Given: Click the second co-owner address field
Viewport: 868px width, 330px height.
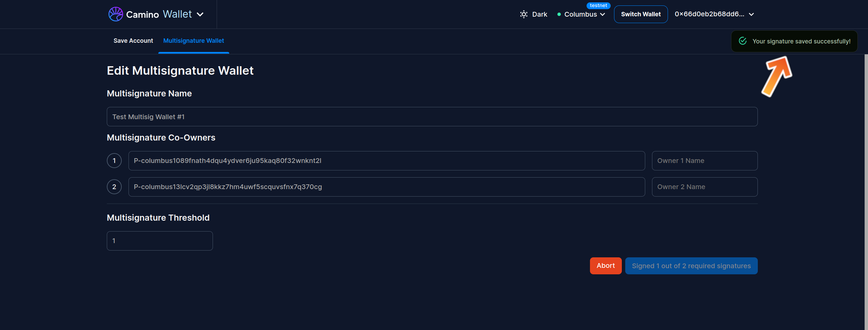Looking at the screenshot, I should (x=387, y=187).
